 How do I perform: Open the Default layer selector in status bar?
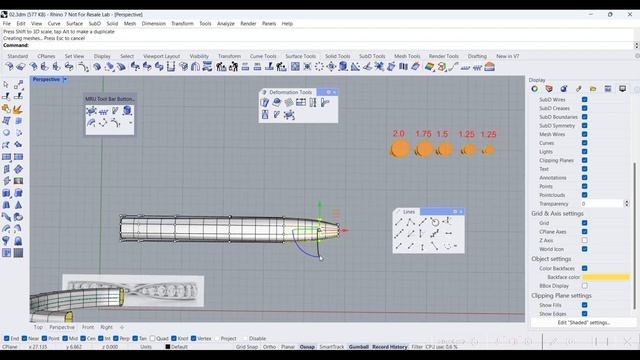point(176,347)
